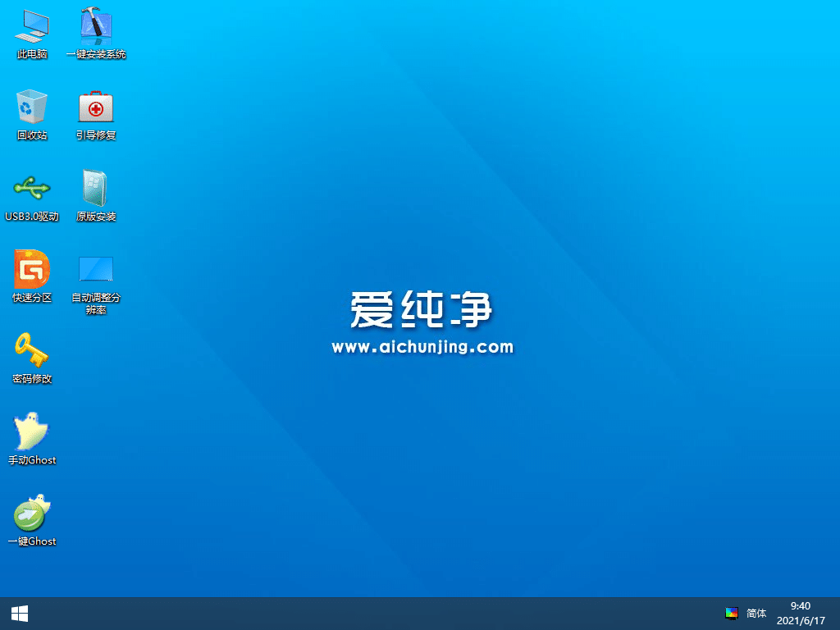Click the date 2021/6/17
This screenshot has height=630, width=840.
tap(799, 619)
